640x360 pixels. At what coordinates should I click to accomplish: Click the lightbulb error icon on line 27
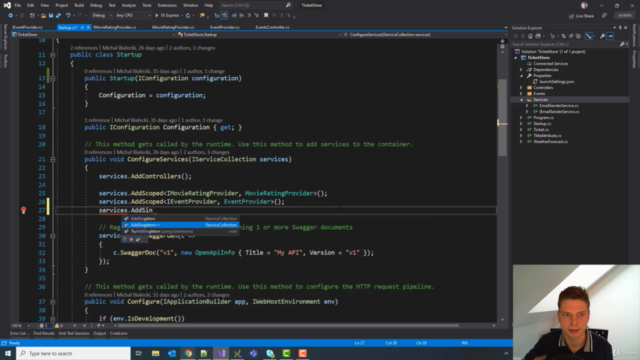point(23,210)
